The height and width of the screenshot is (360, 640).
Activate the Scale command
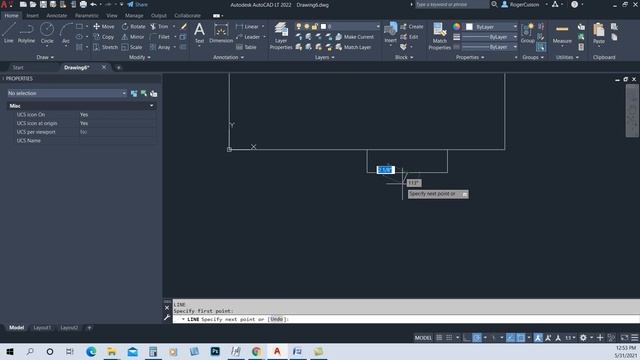coord(132,47)
